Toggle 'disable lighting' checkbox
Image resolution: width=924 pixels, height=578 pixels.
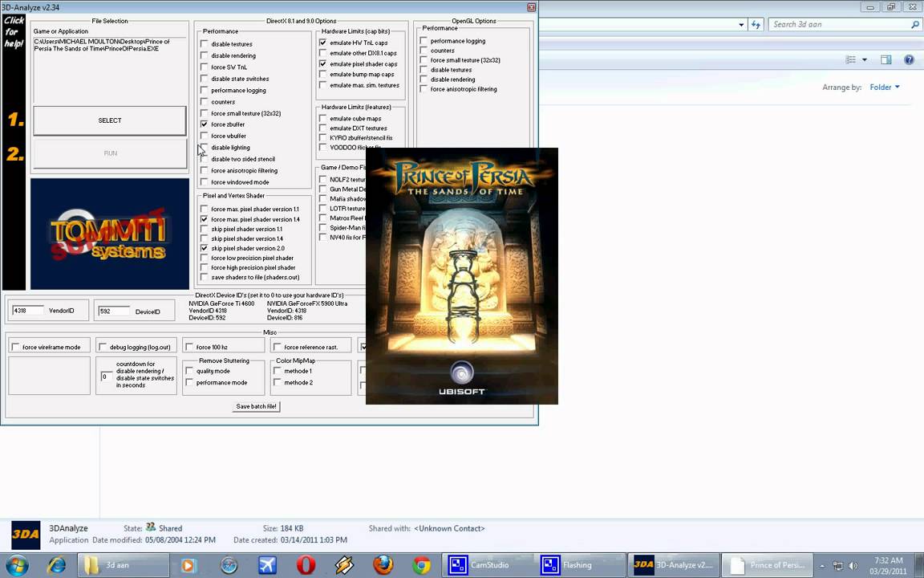click(205, 148)
